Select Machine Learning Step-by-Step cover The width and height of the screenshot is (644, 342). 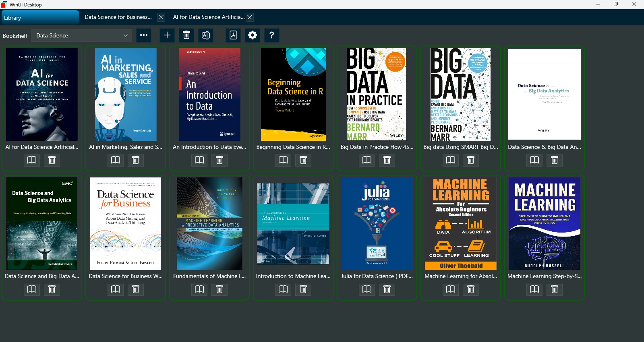tap(545, 224)
